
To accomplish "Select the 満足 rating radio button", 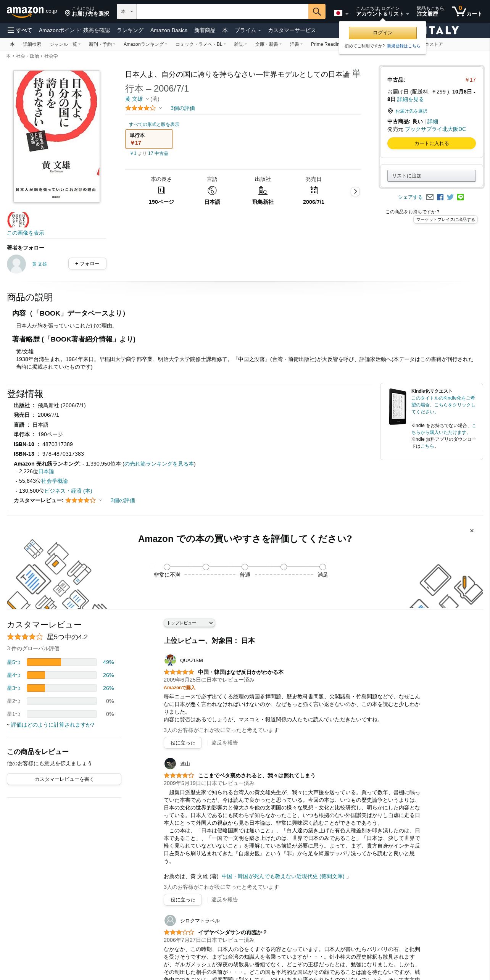I will click(x=322, y=567).
